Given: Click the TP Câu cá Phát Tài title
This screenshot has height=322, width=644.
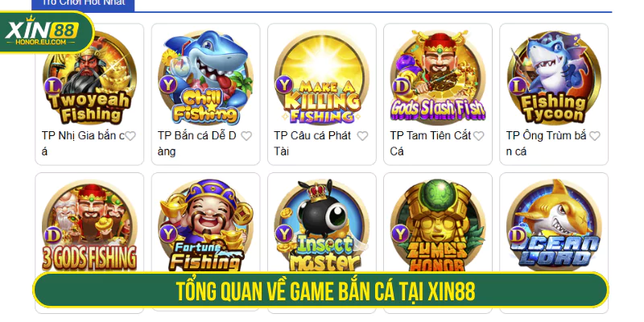Looking at the screenshot, I should coord(312,143).
